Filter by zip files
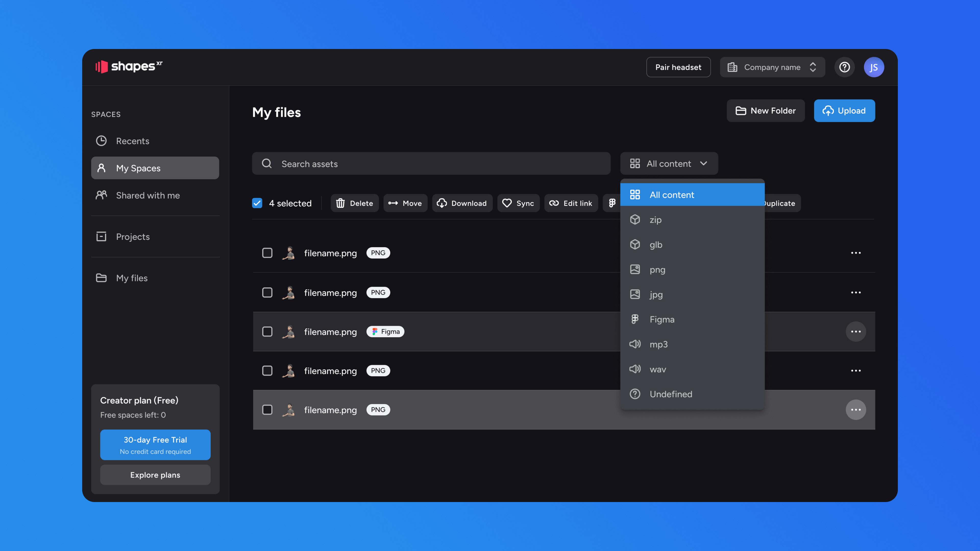The width and height of the screenshot is (980, 551). pos(692,220)
